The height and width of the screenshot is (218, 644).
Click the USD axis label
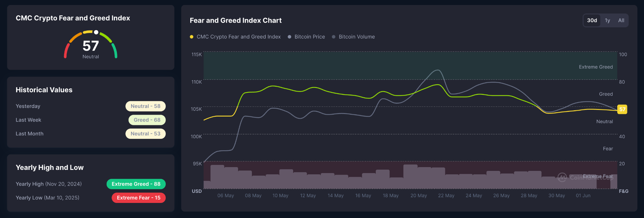(x=197, y=191)
